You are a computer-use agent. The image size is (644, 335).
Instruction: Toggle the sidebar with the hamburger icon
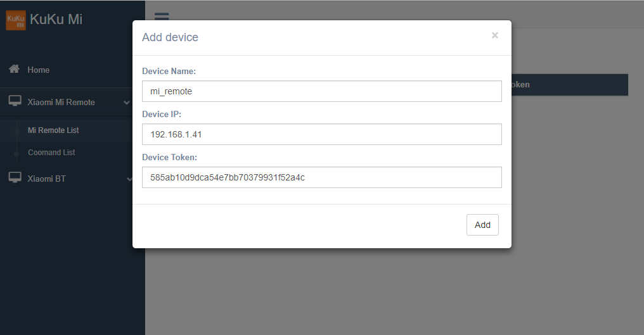click(x=162, y=18)
